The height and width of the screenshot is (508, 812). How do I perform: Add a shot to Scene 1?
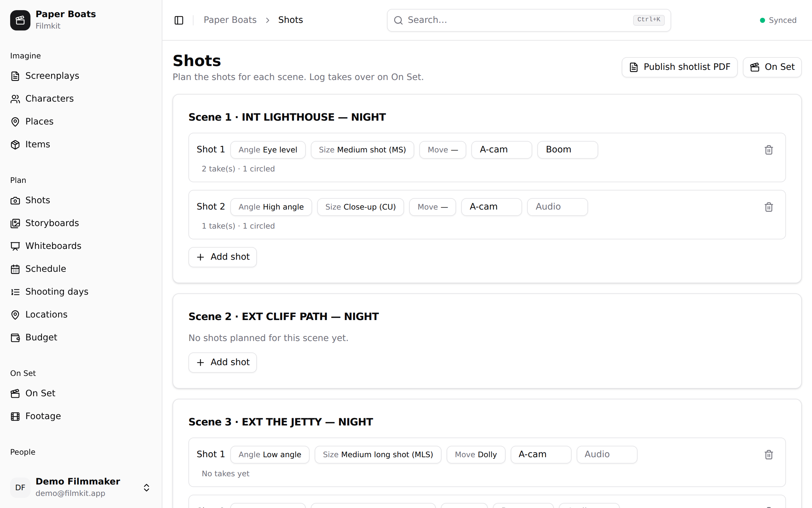[222, 257]
